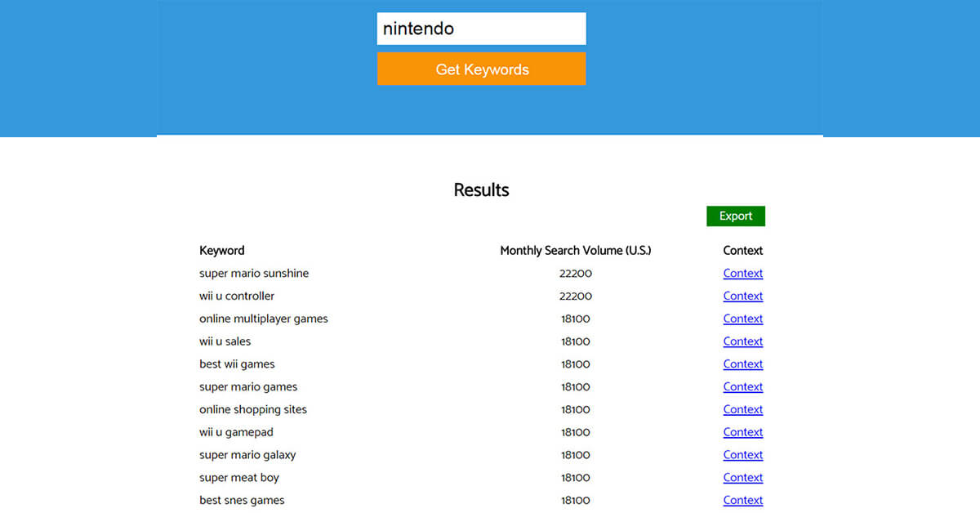Open Context link for super mario sunshine
The height and width of the screenshot is (513, 980).
coord(742,274)
